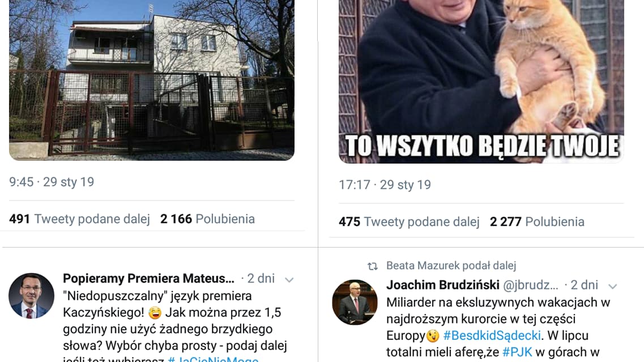Viewport: 644px width, 362px height.
Task: View 2 277 Polubienia list
Action: (x=537, y=222)
